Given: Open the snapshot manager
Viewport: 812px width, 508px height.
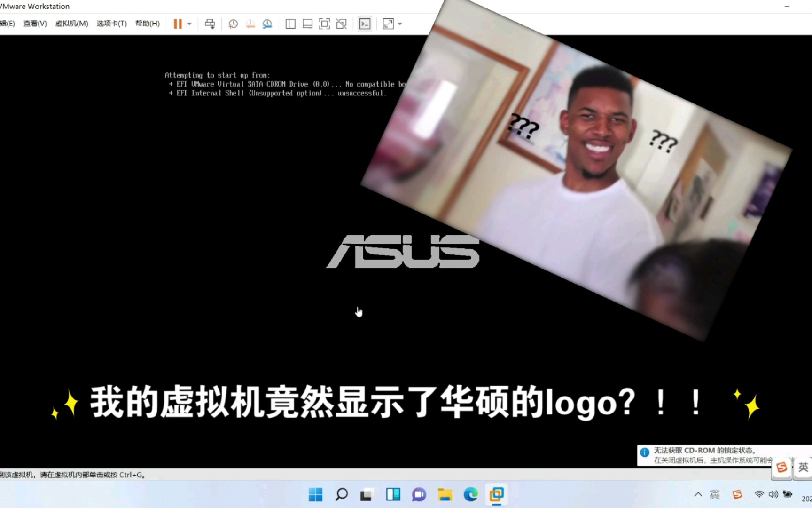Looking at the screenshot, I should tap(267, 24).
